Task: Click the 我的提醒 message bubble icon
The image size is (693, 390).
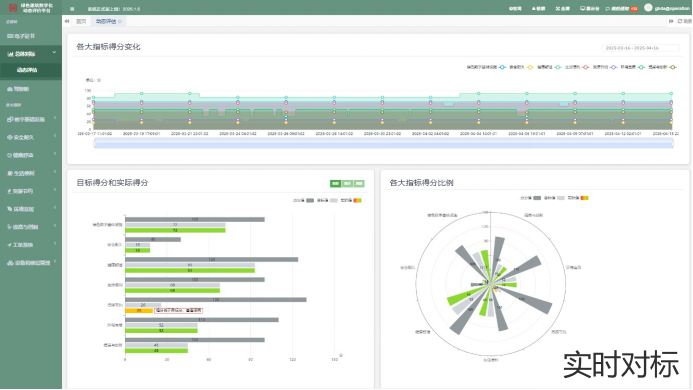Action: [x=608, y=8]
